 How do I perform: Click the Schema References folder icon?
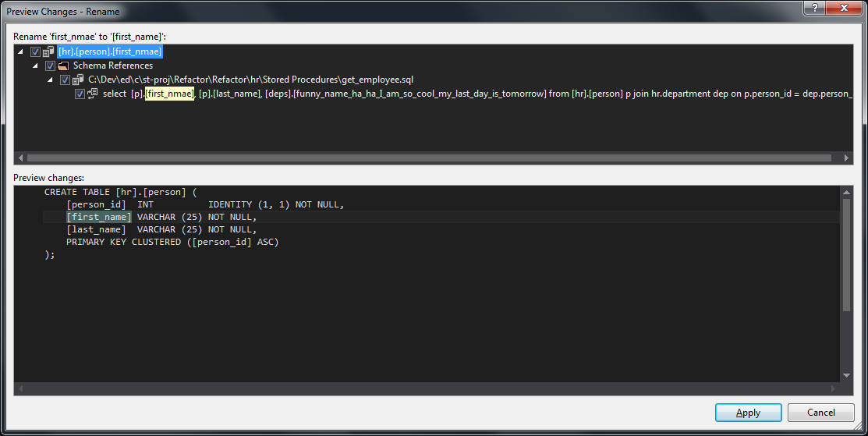[63, 66]
